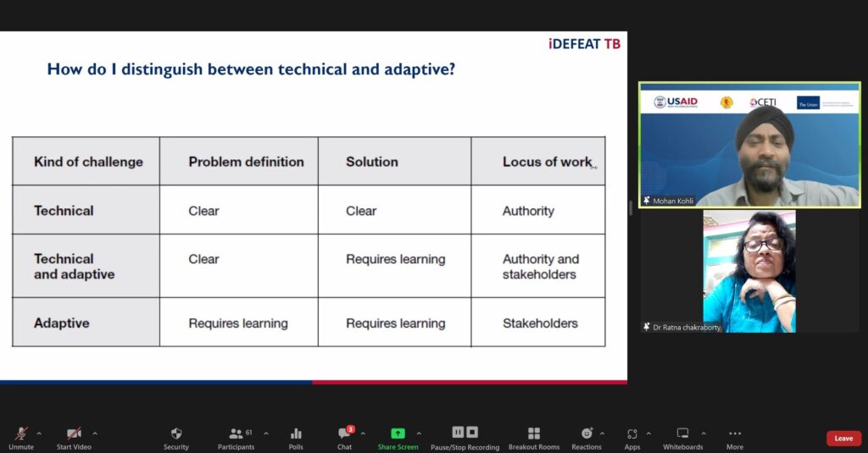Open the More options menu
Viewport: 868px width, 453px height.
click(735, 434)
